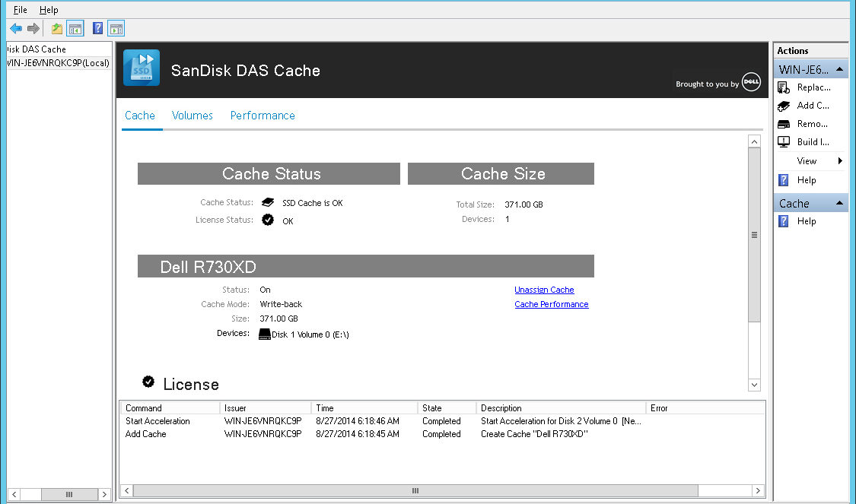Image resolution: width=856 pixels, height=504 pixels.
Task: Switch to the Performance tab
Action: click(x=263, y=116)
